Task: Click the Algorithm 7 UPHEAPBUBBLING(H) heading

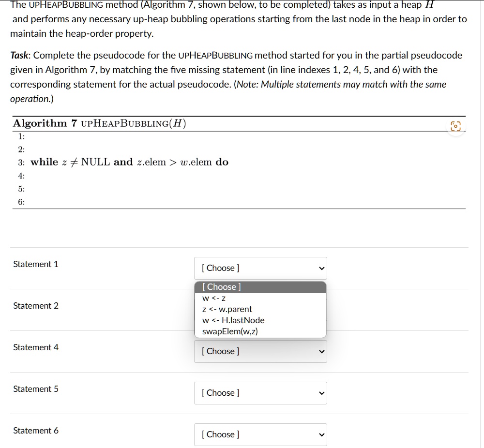Action: pos(99,123)
